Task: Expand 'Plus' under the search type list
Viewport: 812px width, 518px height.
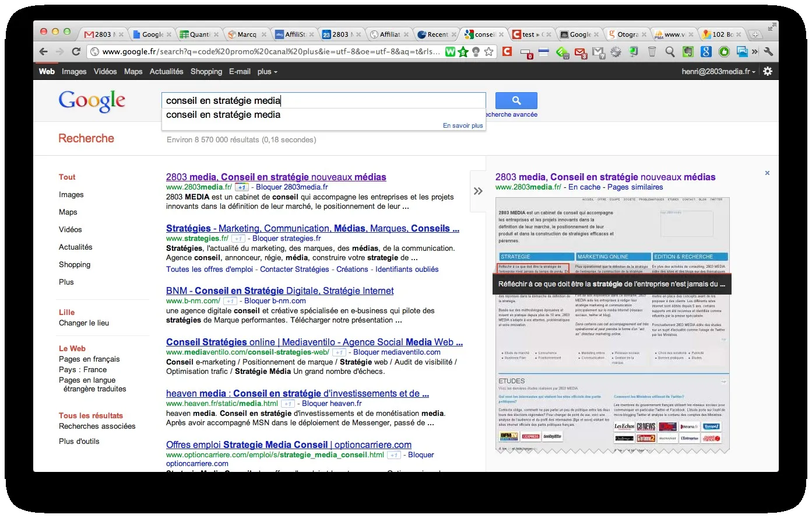Action: pos(66,282)
